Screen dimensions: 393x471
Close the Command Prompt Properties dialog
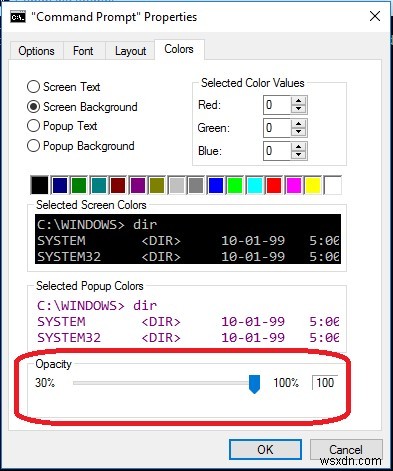point(375,16)
